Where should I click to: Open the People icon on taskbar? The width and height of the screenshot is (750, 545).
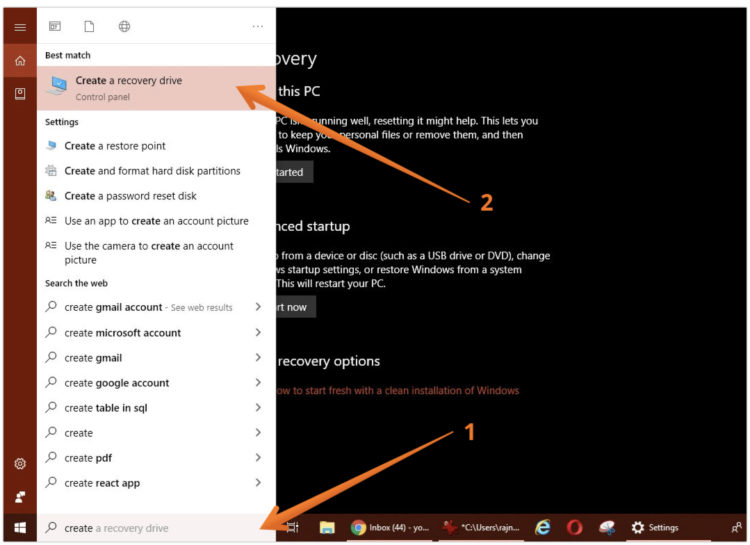[737, 527]
